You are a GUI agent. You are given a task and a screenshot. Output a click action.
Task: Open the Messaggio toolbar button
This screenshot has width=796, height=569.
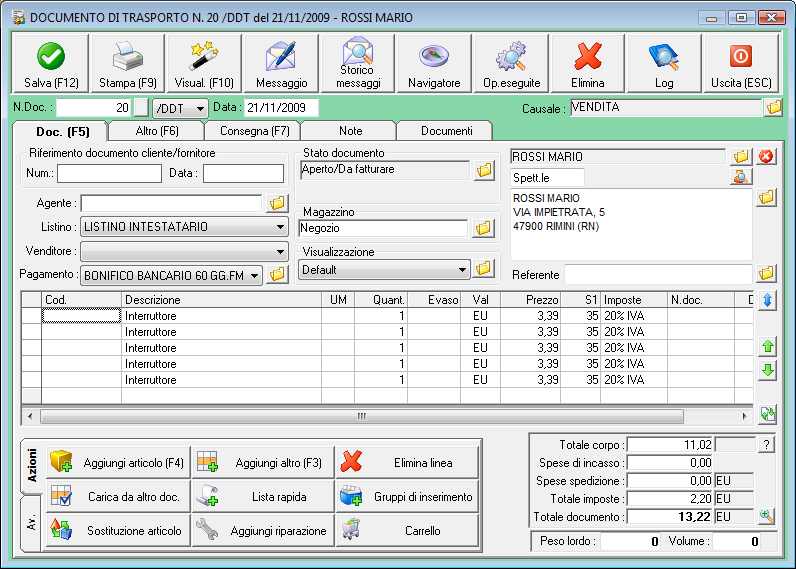tap(281, 63)
